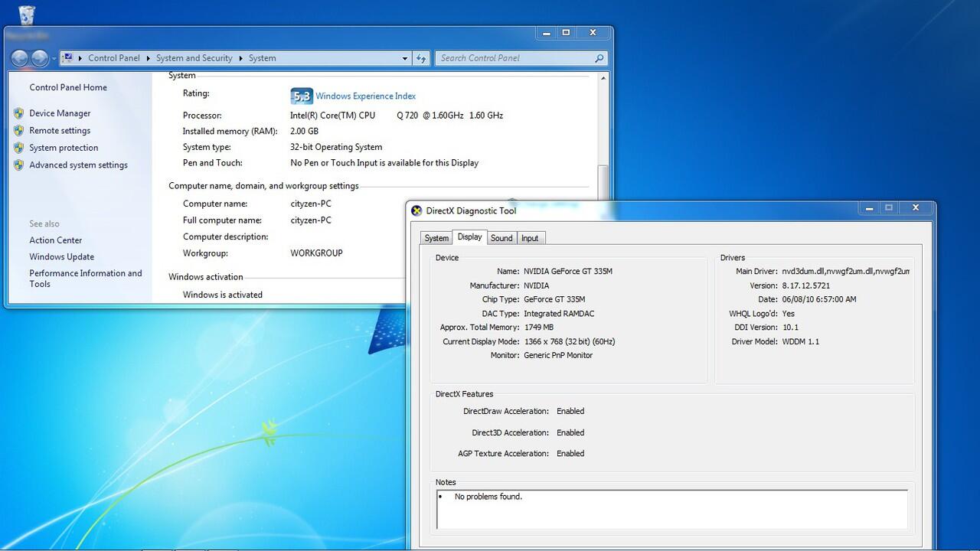Switch to the Sound tab
Image resolution: width=980 pixels, height=551 pixels.
click(501, 238)
